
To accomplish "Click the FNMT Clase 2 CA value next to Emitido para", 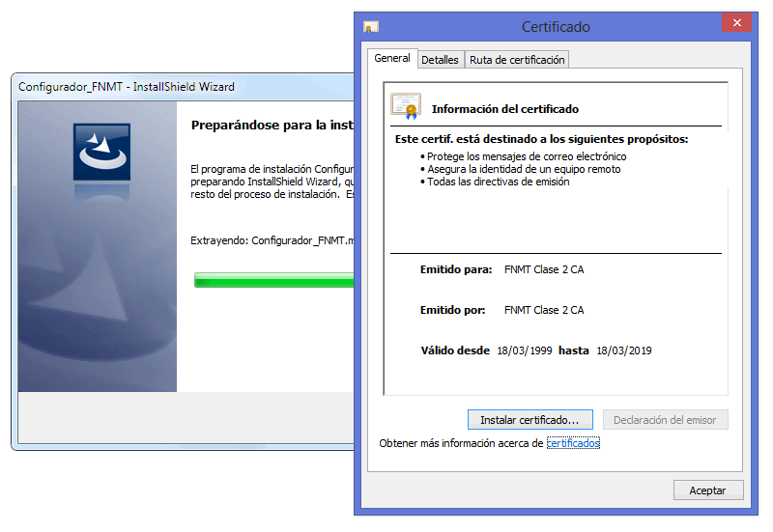I will tap(544, 269).
